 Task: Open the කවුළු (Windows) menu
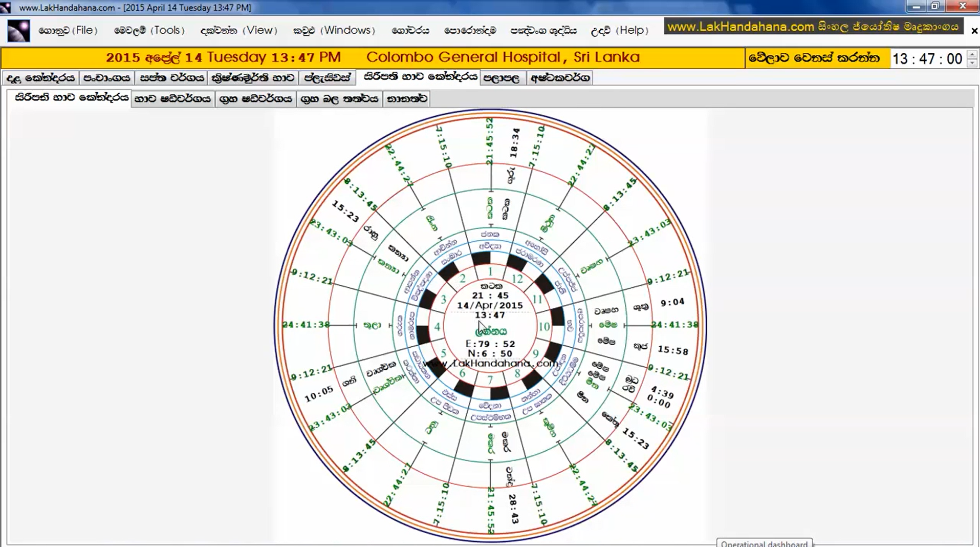[x=334, y=30]
